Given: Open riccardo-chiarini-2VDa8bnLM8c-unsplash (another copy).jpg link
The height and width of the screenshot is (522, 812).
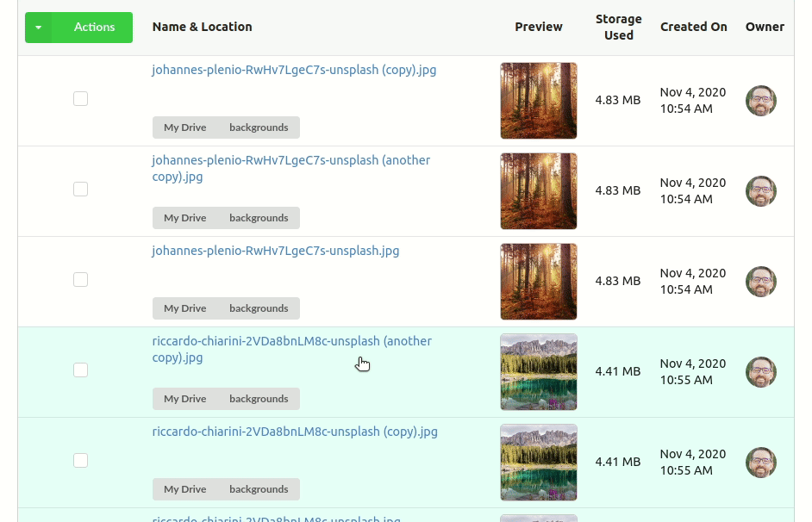Looking at the screenshot, I should [291, 349].
